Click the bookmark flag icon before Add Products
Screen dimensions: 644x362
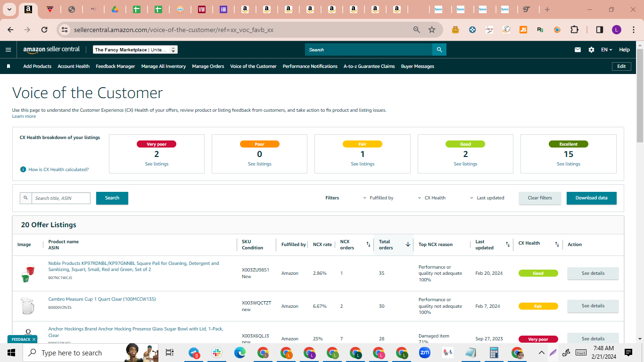tap(8, 66)
